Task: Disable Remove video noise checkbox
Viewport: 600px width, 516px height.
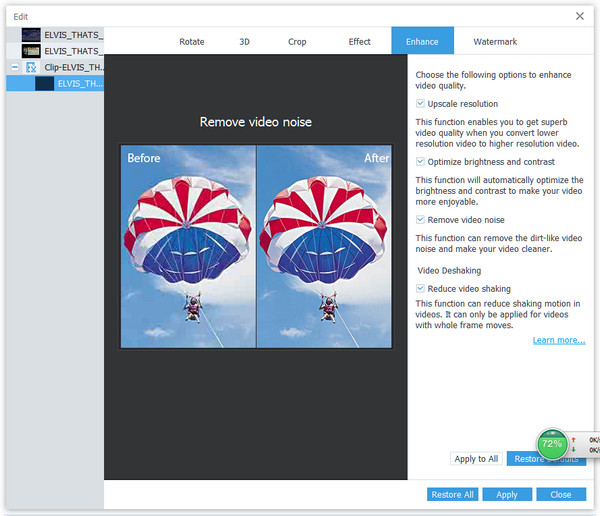Action: pos(421,219)
